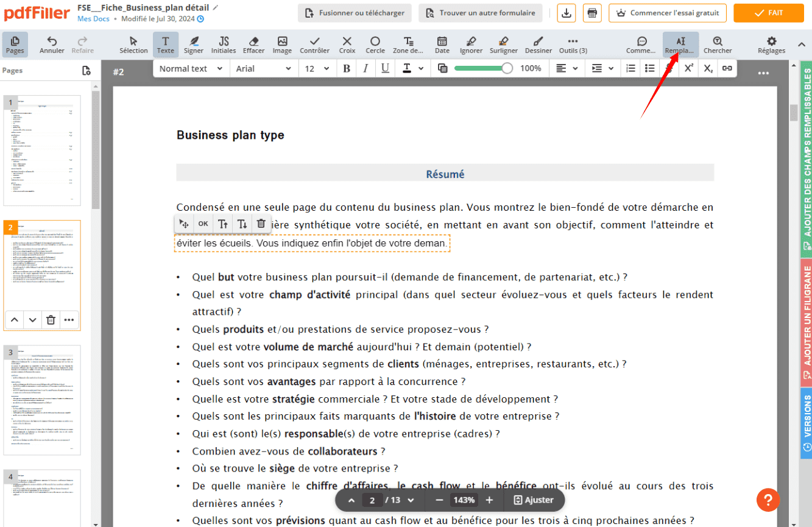Viewport: 812px width, 527px height.
Task: Choose the Sélection arrow tool
Action: (133, 44)
